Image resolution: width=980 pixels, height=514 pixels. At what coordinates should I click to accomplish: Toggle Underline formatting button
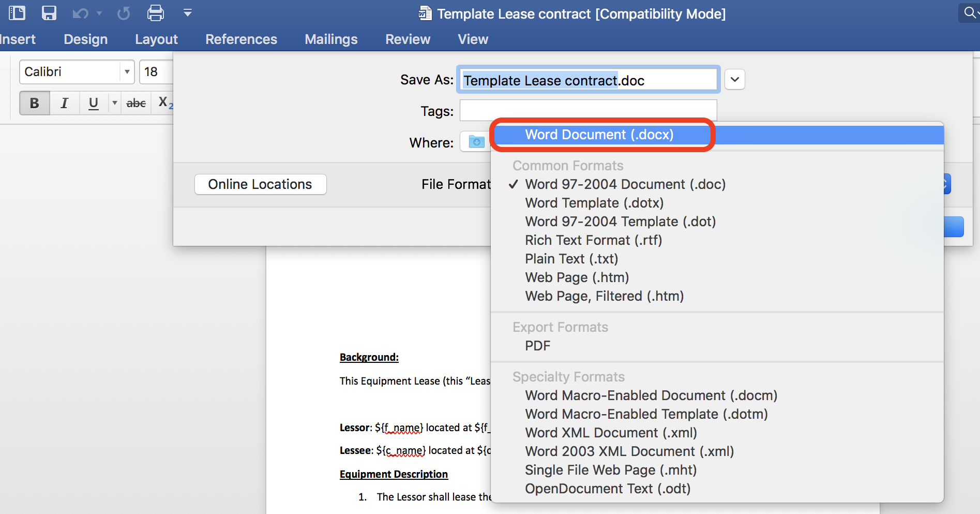click(93, 103)
